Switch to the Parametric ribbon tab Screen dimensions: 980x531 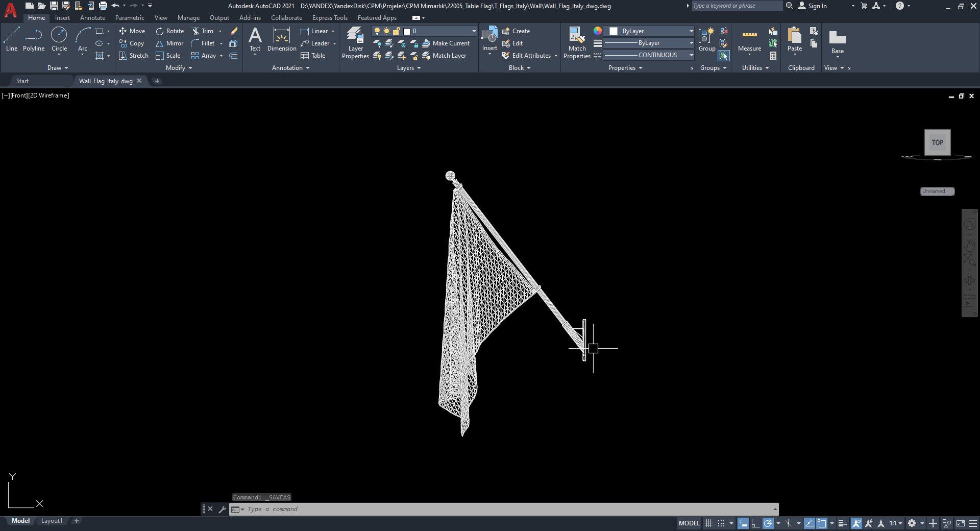[130, 18]
